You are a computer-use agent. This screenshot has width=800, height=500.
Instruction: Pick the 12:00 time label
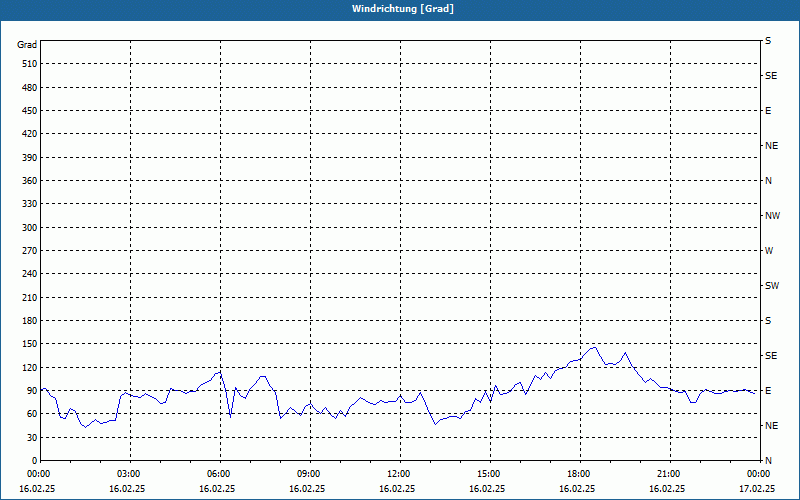[x=397, y=473]
